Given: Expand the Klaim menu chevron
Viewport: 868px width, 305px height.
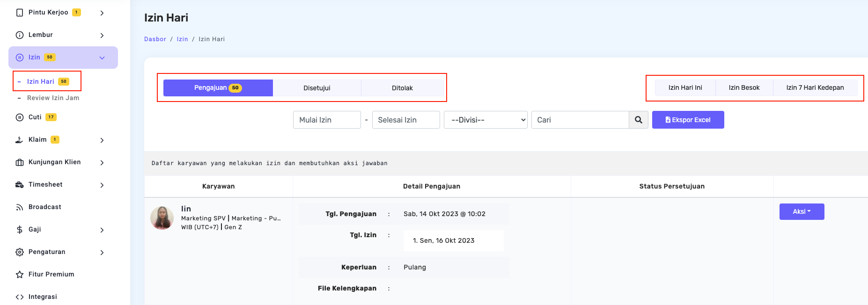Looking at the screenshot, I should 102,140.
